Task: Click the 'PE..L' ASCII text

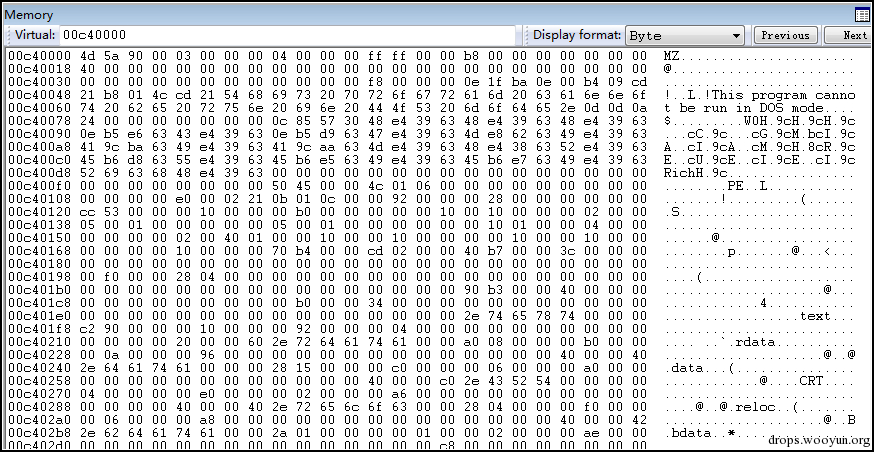Action: pos(747,186)
